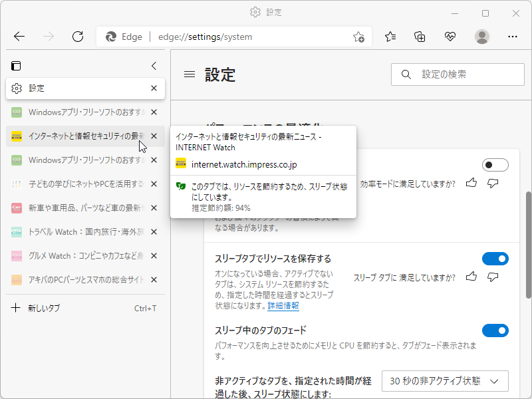Screen dimensions: 532x399
Task: Give thumbs up for sleeping tabs
Action: point(471,277)
